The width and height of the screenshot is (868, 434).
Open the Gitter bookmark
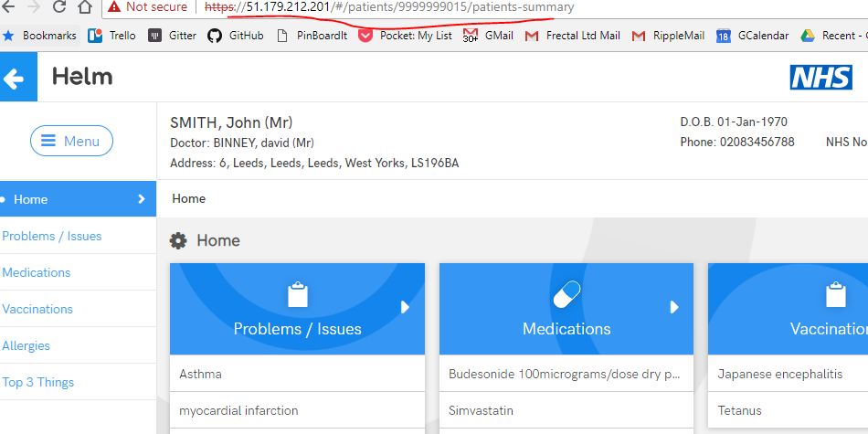(172, 36)
